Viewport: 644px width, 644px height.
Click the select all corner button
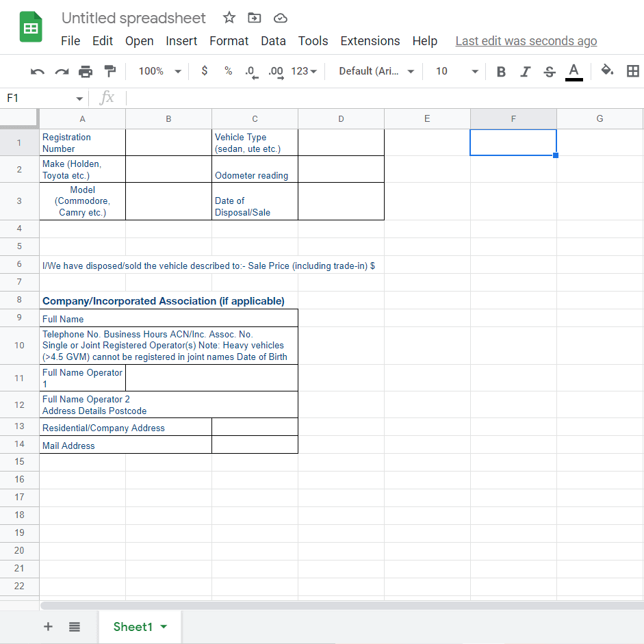[19, 119]
